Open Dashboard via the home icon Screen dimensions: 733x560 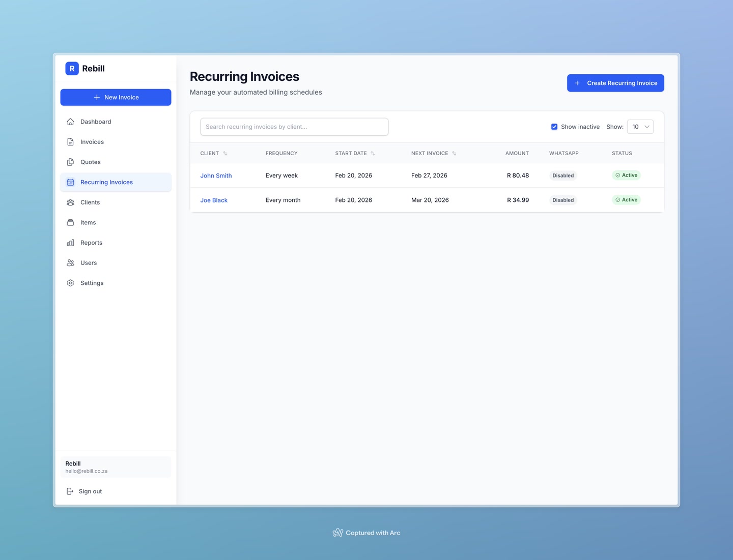[x=71, y=122]
